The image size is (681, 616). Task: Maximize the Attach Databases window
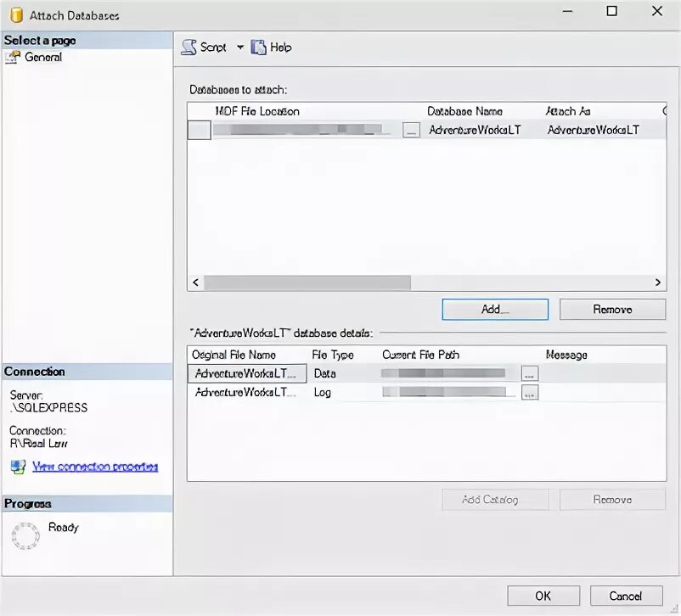click(x=611, y=11)
